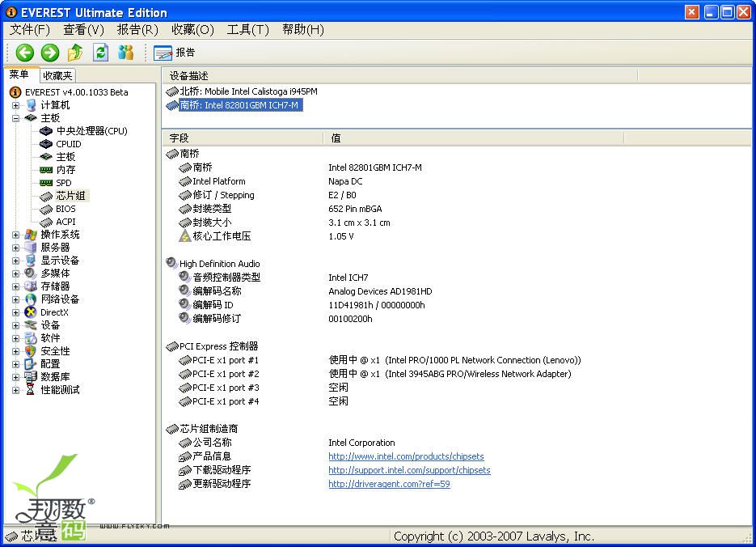Click the CPUID chip icon
The width and height of the screenshot is (756, 547).
coord(46,144)
